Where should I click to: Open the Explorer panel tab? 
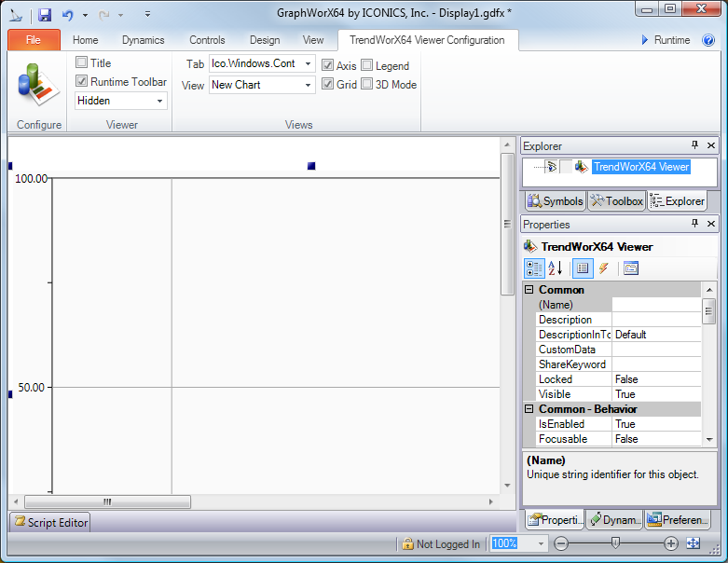[678, 201]
